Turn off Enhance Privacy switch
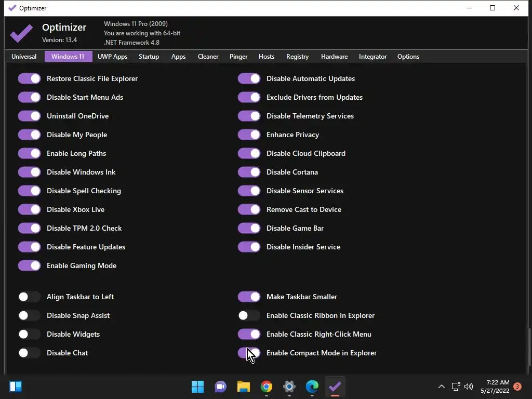 [x=249, y=135]
